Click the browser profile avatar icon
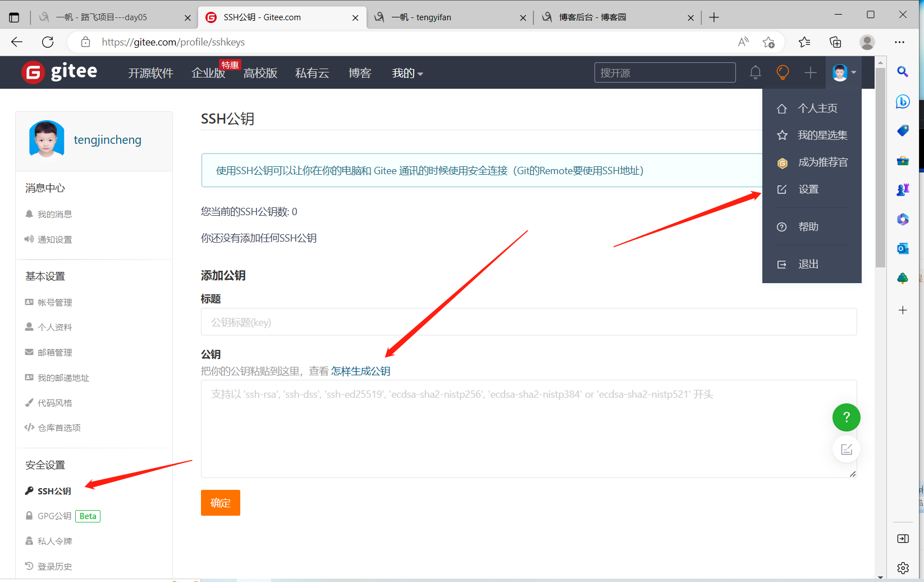 [867, 42]
